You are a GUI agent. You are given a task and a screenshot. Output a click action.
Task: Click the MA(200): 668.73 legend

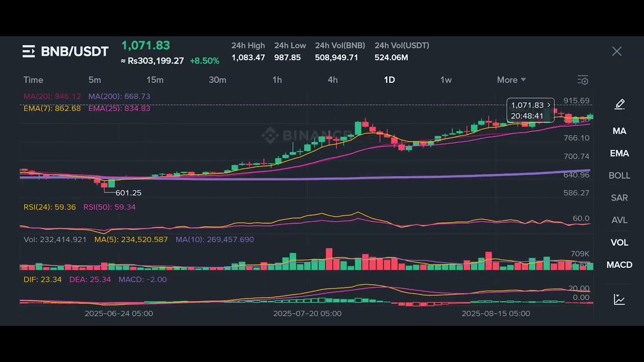(119, 96)
